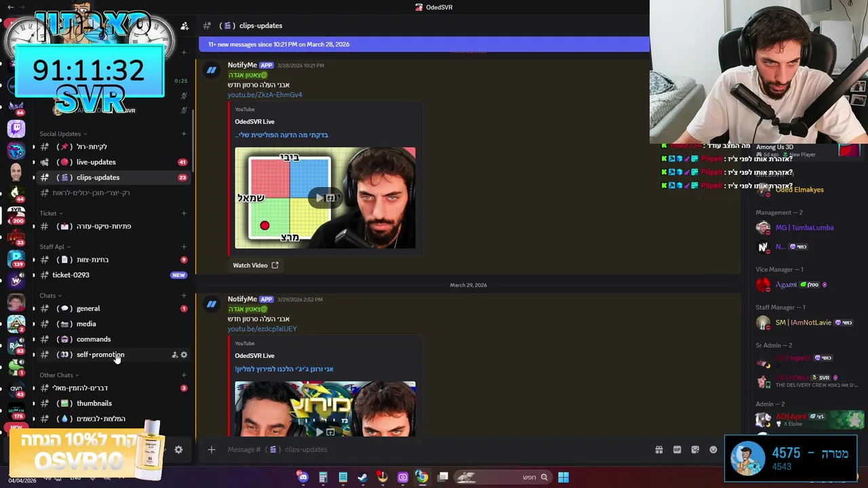The height and width of the screenshot is (488, 868).
Task: Open the ticket-0293 channel
Action: click(x=113, y=275)
